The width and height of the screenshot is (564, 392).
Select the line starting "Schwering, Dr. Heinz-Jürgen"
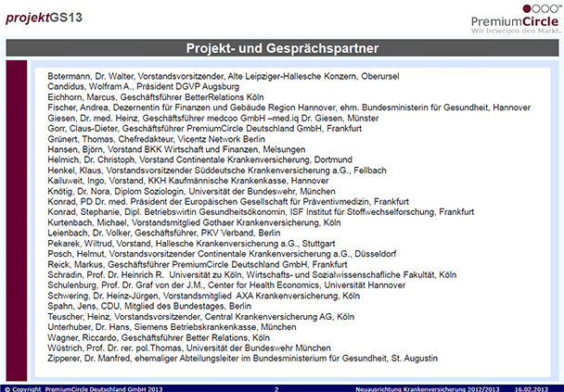click(x=203, y=296)
